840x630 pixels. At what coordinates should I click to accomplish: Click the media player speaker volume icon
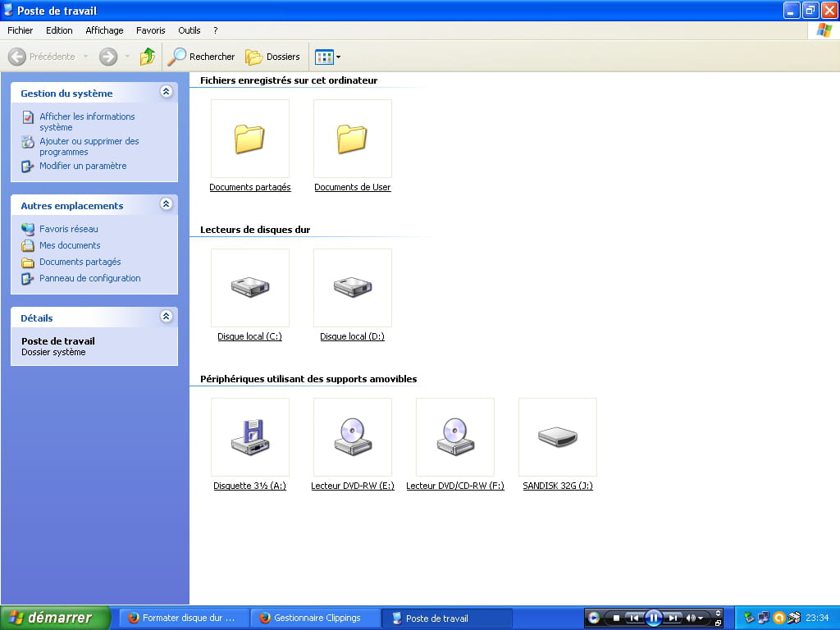[691, 618]
